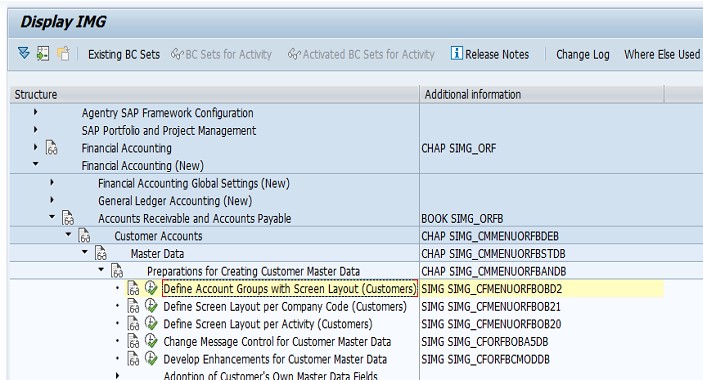Viewport: 703px width, 380px height.
Task: Click CHAP SIMG_CMMENUORFBANDB cell
Action: pos(494,272)
